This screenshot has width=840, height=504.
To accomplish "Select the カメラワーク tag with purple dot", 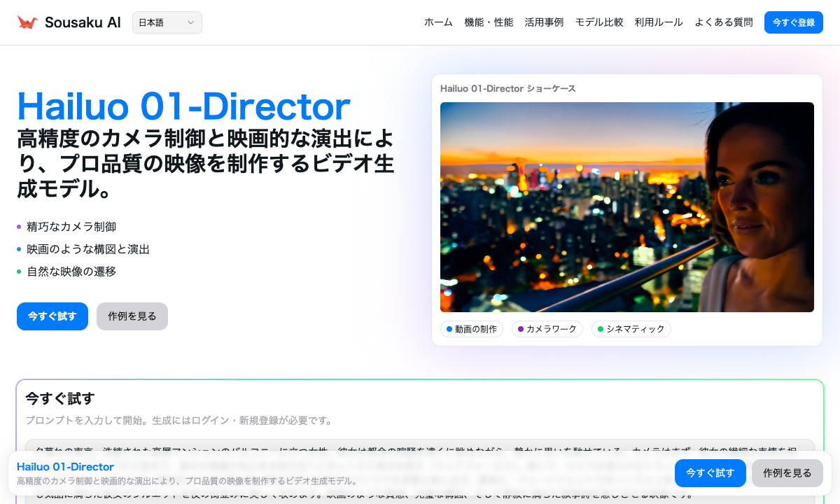I will click(547, 329).
